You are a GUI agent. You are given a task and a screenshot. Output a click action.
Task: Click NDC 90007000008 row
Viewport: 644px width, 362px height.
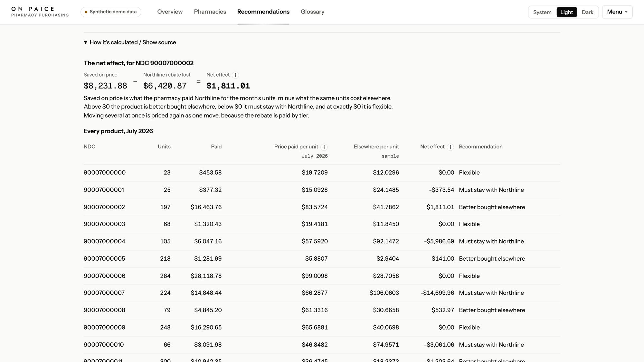[322, 310]
